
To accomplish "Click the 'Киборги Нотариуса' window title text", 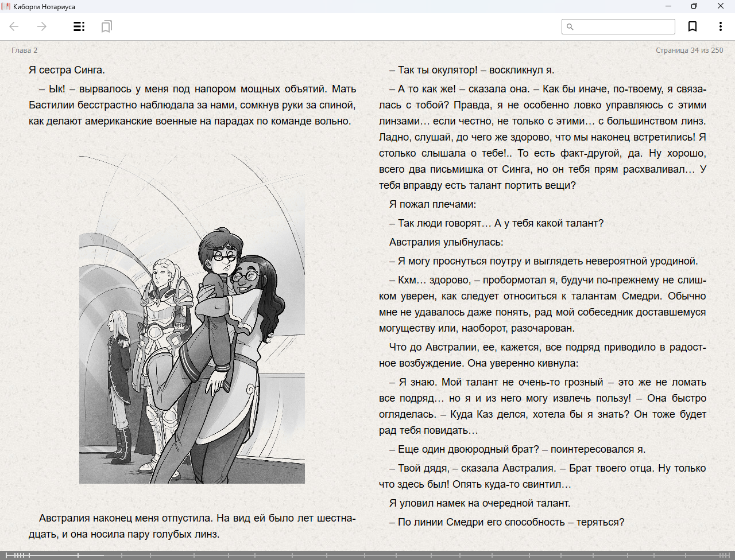I will click(44, 7).
